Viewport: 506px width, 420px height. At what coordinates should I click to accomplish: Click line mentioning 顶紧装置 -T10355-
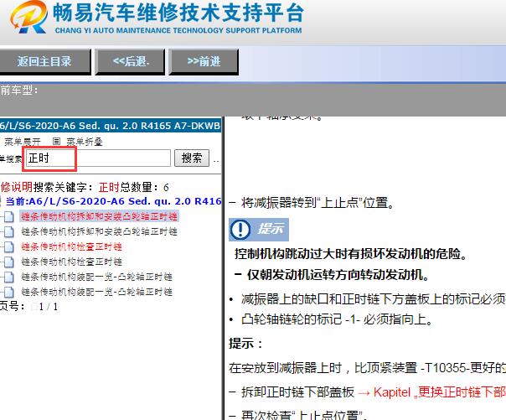click(367, 368)
